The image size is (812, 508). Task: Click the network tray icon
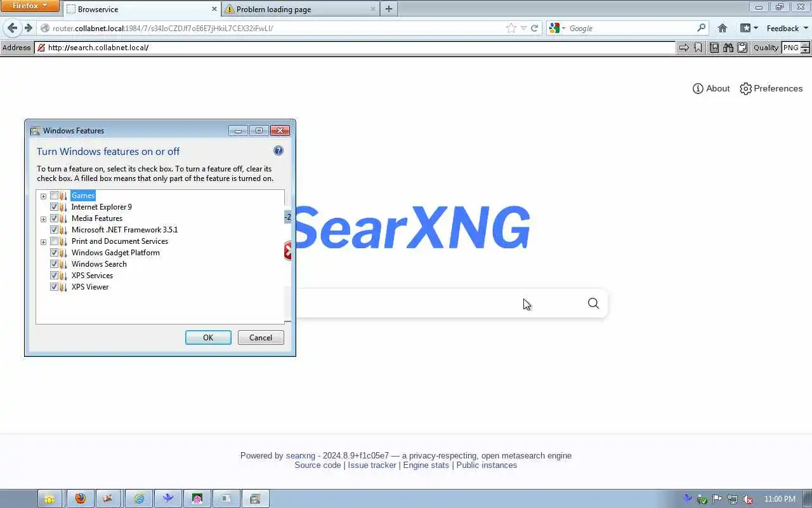point(733,499)
